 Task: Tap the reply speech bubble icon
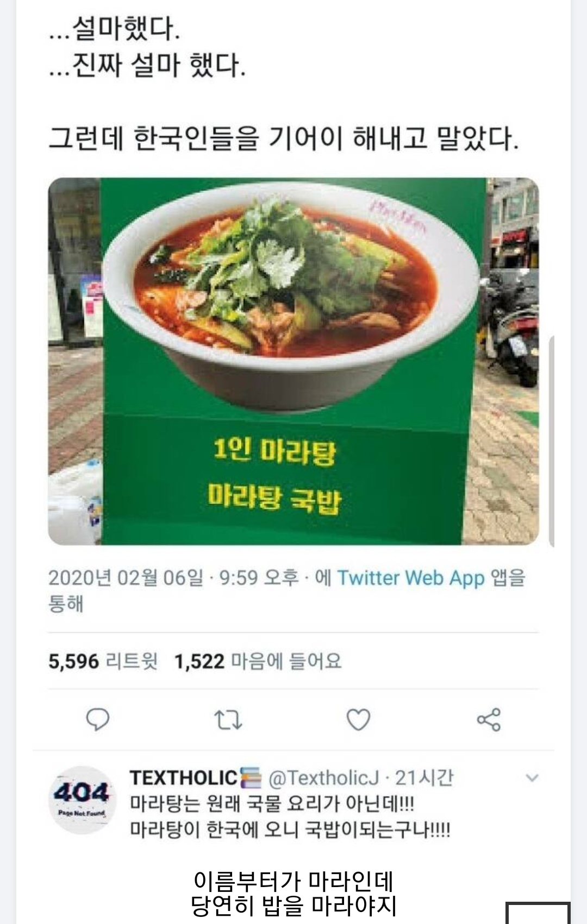(98, 719)
